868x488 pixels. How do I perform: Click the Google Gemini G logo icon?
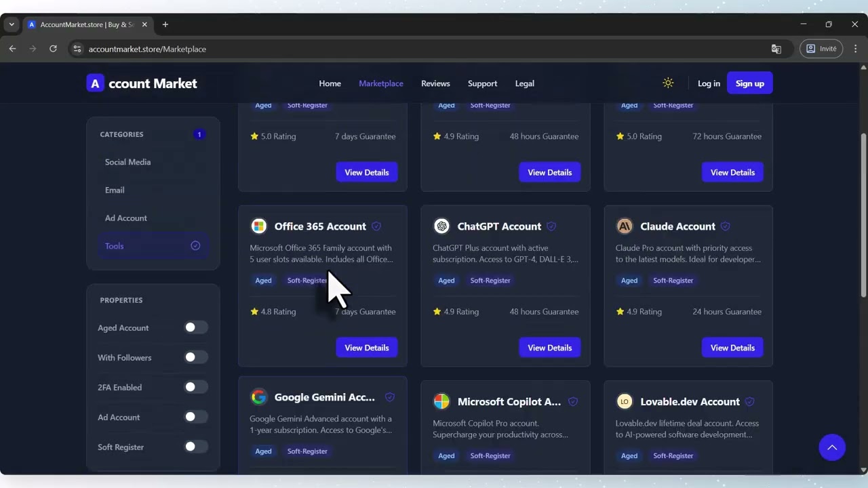pos(258,397)
